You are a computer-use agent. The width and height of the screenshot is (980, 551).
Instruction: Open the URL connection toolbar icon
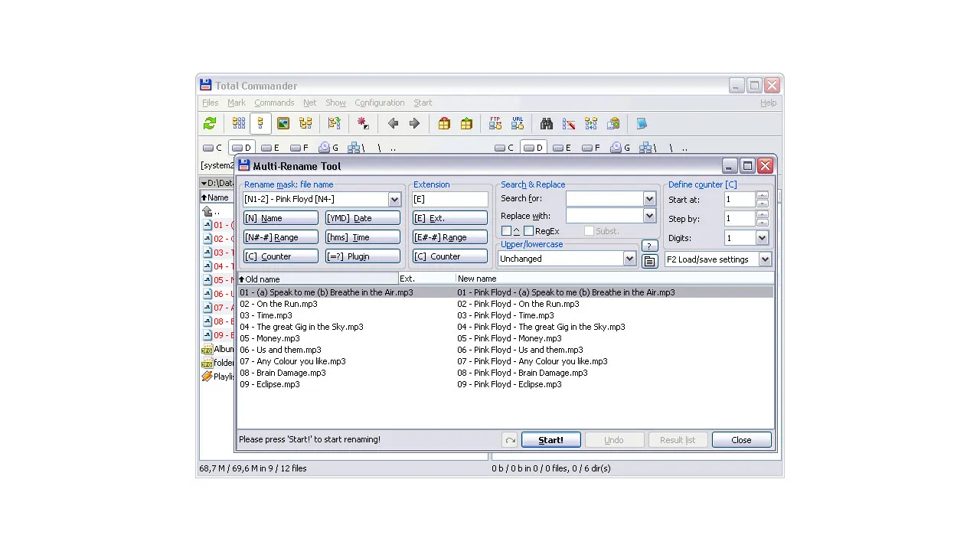click(518, 124)
